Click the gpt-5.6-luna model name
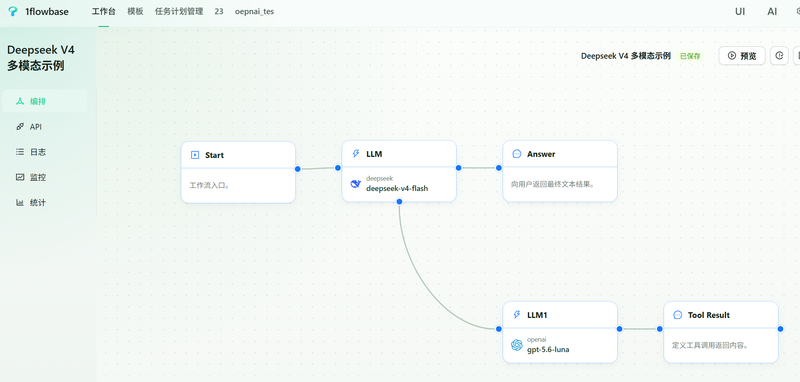 [548, 349]
